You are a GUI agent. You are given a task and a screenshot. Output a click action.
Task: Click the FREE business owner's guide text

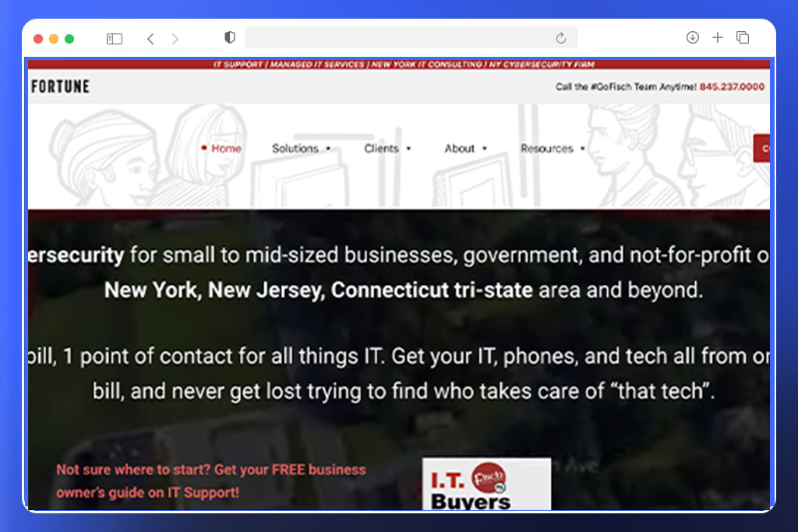(210, 481)
